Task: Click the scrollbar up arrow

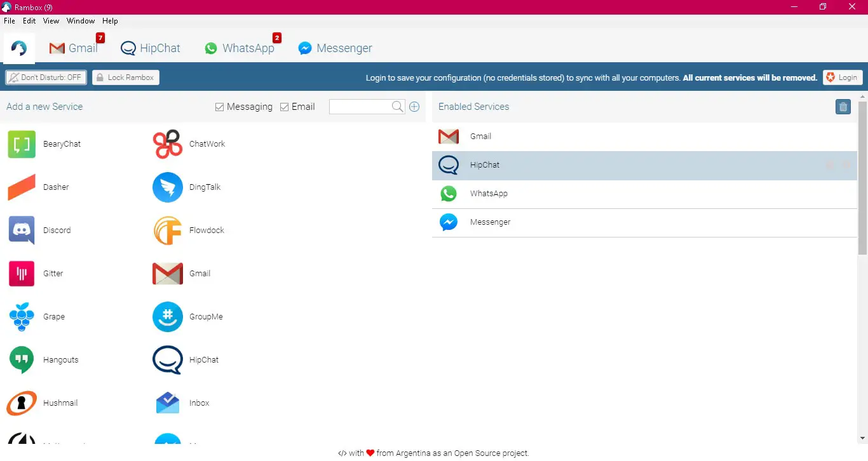Action: (862, 96)
